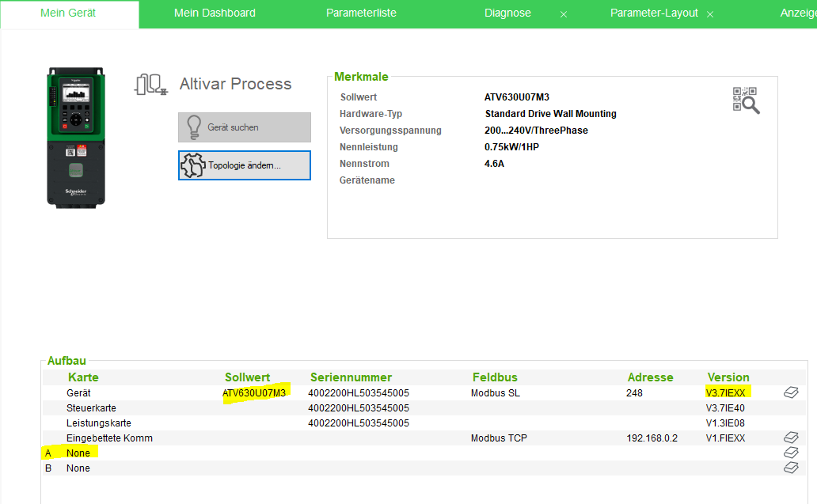Viewport: 817px width, 504px height.
Task: Click the gear icon in Topologie ändern
Action: coord(193,165)
